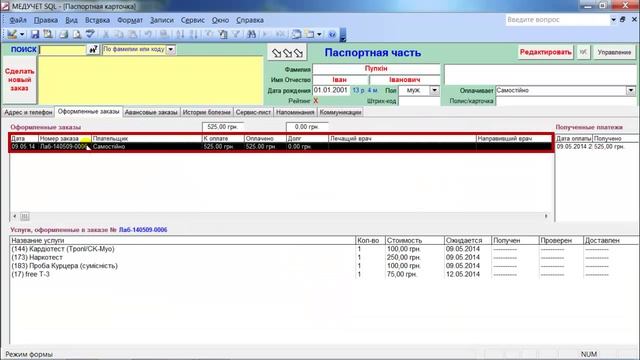Switch to the 'История болезни' tab
640x360 pixels.
coord(207,112)
